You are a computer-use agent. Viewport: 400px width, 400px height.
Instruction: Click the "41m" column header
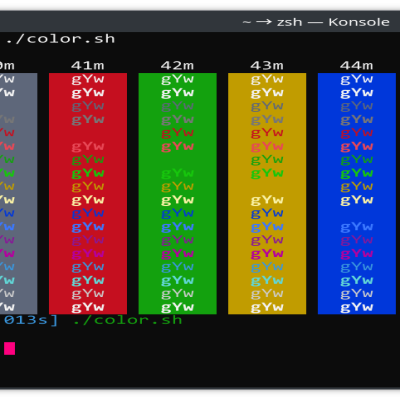pos(88,65)
